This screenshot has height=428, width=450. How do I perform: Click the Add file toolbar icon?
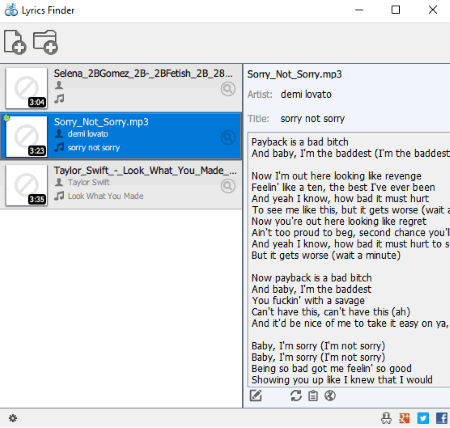pyautogui.click(x=15, y=42)
